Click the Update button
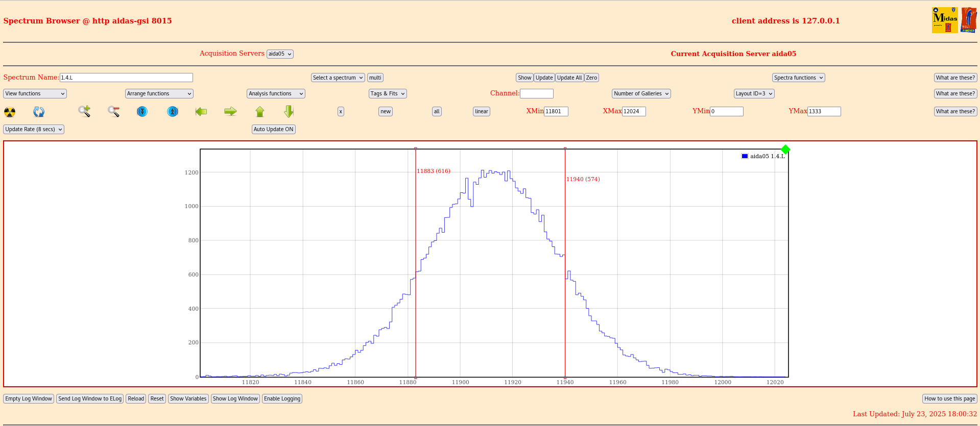 point(544,78)
